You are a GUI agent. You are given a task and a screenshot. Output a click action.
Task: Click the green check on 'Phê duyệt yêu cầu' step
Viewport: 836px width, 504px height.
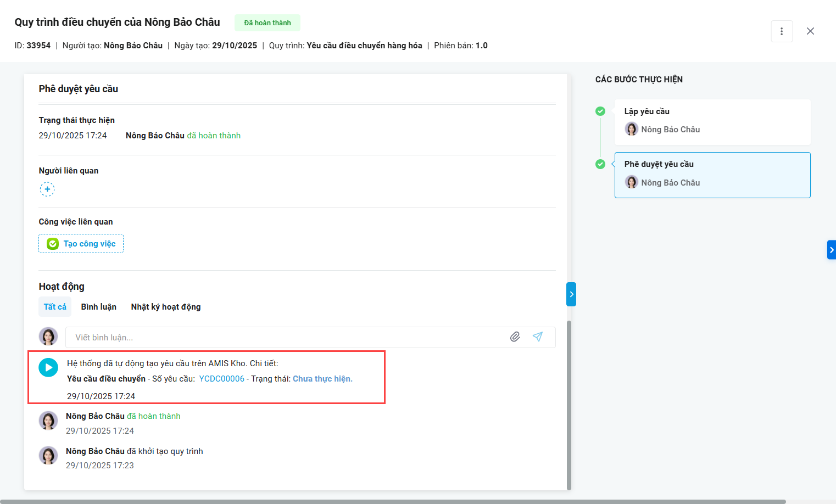(x=600, y=164)
